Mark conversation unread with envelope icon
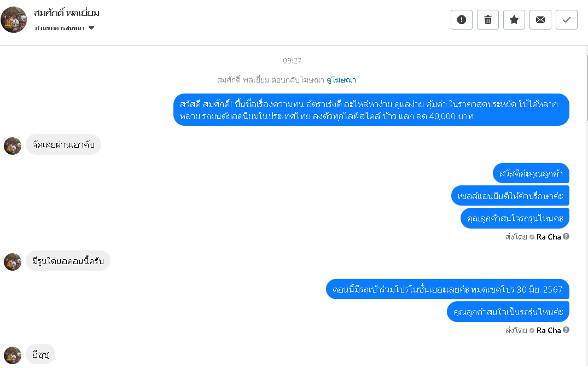Viewport: 588px width, 368px height. coord(540,20)
